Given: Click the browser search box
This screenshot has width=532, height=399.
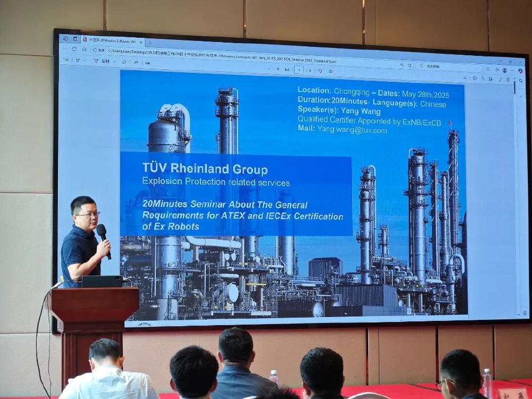Looking at the screenshot, I should click(x=450, y=67).
